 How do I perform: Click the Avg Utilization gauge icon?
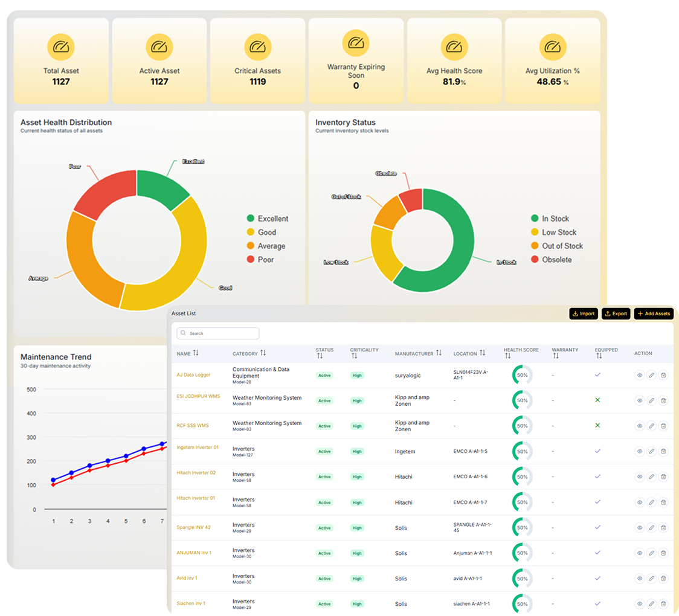[x=552, y=47]
